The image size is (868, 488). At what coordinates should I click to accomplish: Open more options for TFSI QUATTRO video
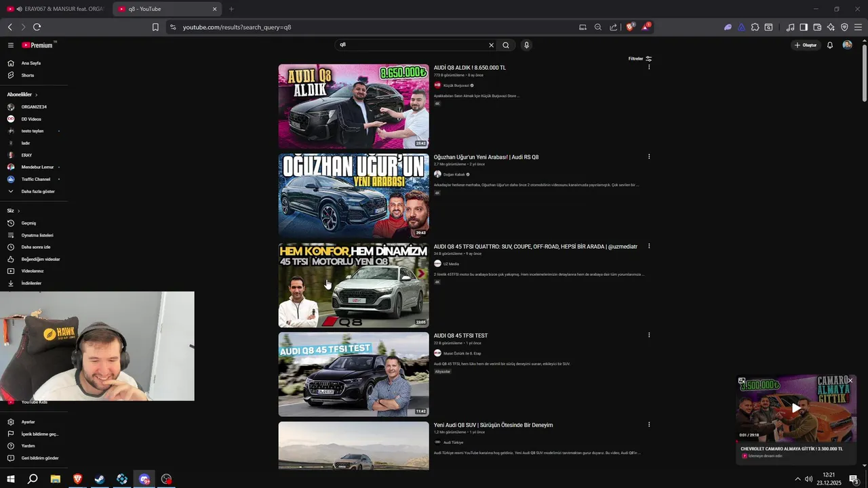(649, 246)
